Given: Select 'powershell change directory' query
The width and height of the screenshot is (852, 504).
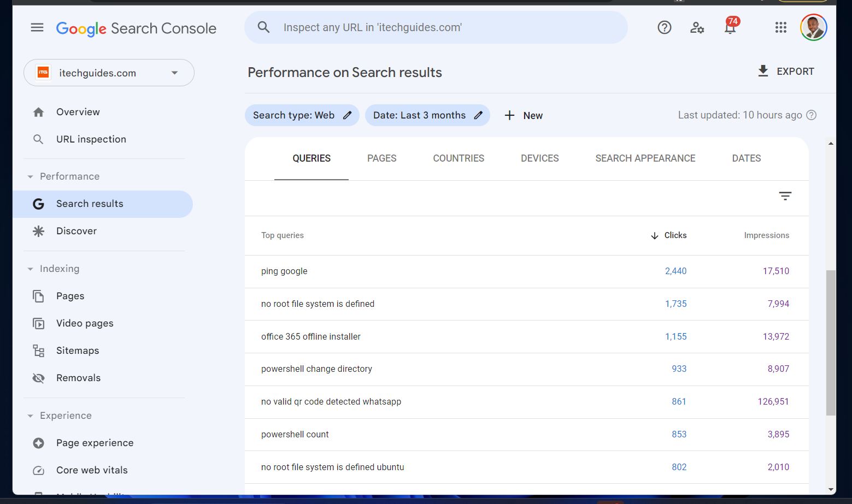Looking at the screenshot, I should (527, 369).
